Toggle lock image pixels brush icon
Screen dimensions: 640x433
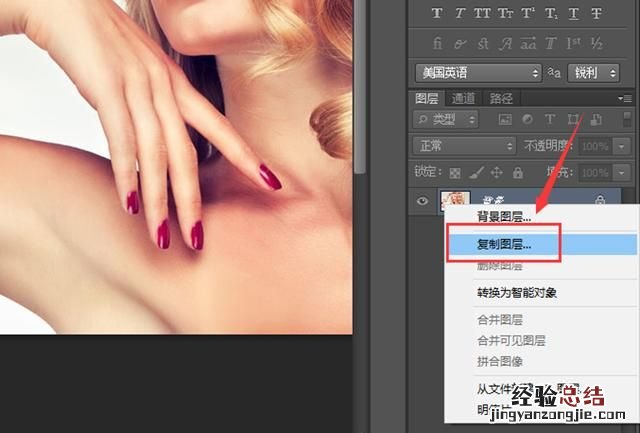click(x=476, y=173)
